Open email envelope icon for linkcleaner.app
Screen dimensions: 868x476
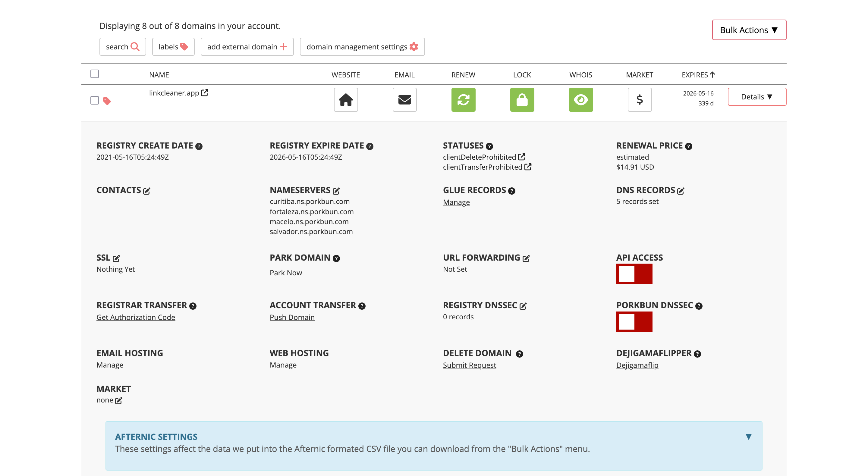pos(404,100)
